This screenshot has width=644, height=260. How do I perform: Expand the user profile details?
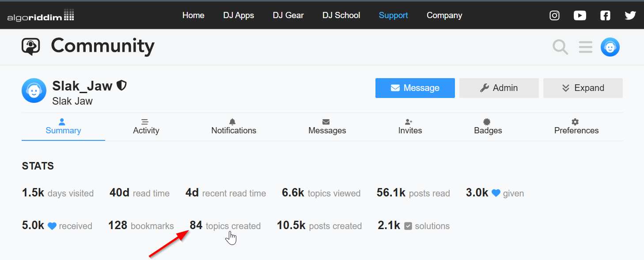[x=583, y=88]
